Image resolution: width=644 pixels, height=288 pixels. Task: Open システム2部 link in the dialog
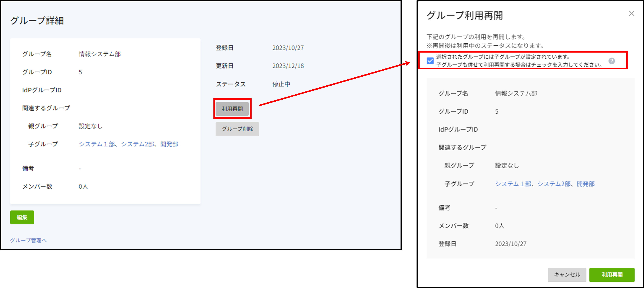point(554,184)
